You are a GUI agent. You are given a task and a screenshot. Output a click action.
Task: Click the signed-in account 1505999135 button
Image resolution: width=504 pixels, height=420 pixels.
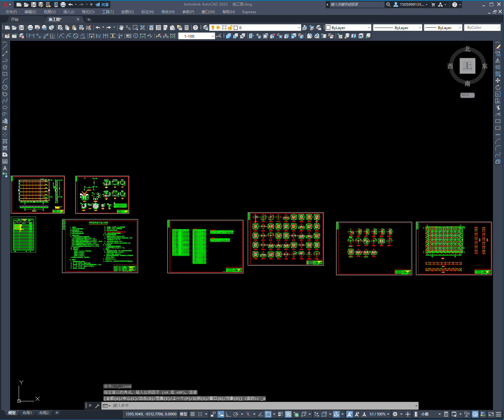[411, 5]
